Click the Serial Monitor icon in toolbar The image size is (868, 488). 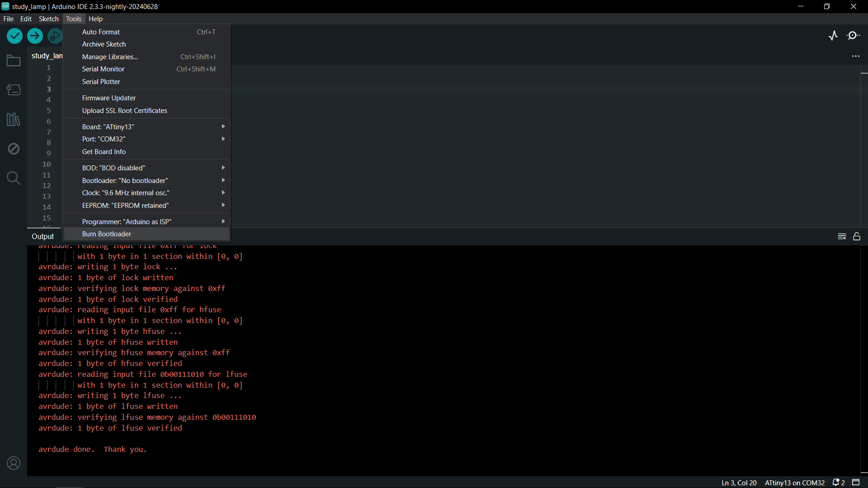(x=854, y=36)
